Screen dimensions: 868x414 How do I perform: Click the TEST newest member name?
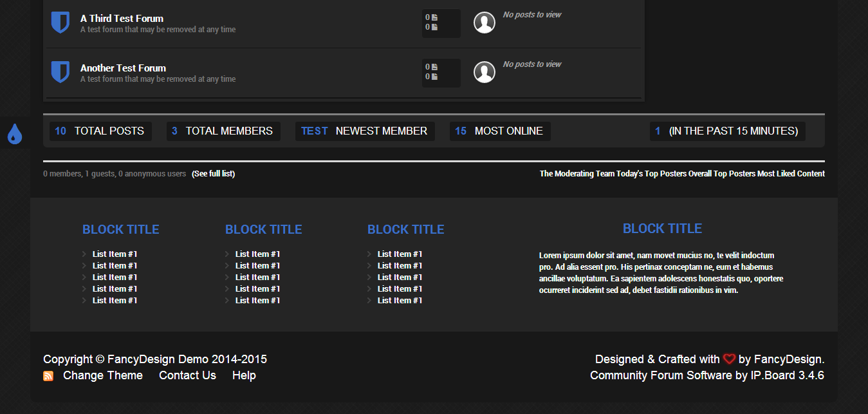coord(315,131)
